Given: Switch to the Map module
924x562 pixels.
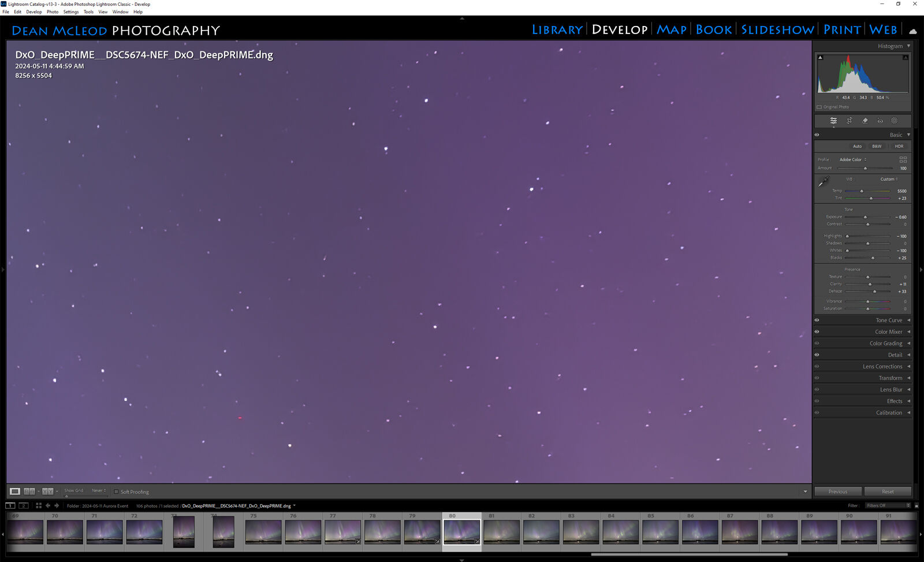Looking at the screenshot, I should click(672, 29).
